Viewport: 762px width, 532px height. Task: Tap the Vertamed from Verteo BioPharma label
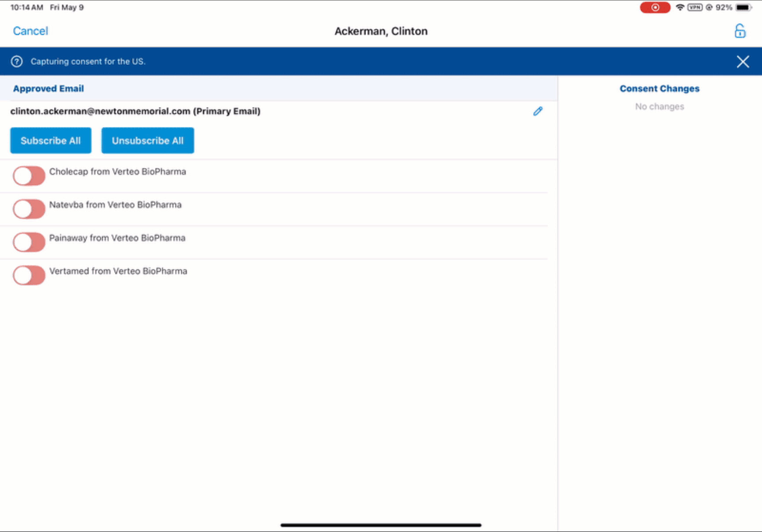point(118,271)
